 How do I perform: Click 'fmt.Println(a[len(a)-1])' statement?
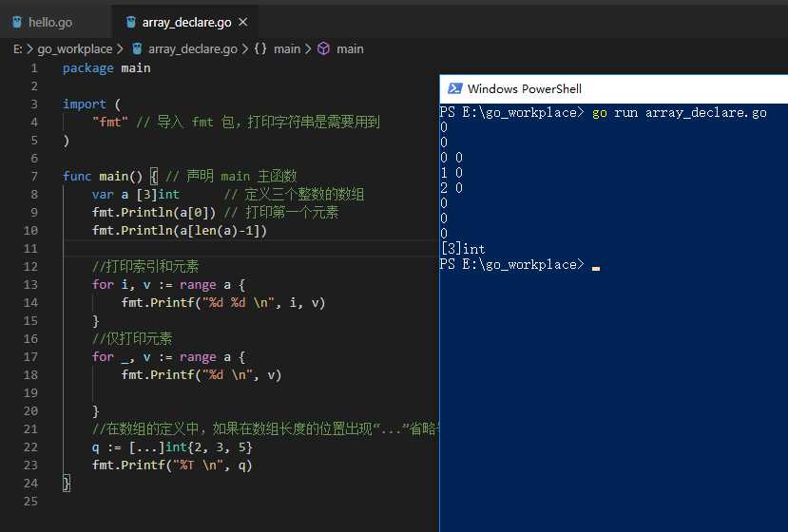(x=180, y=231)
